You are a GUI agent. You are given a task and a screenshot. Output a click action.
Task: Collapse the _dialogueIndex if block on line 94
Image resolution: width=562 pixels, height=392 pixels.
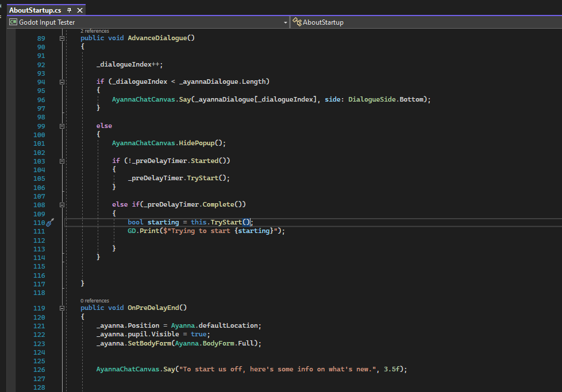62,82
